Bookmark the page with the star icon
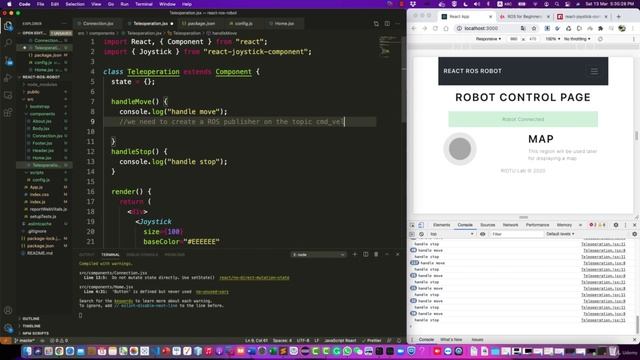 [x=534, y=28]
